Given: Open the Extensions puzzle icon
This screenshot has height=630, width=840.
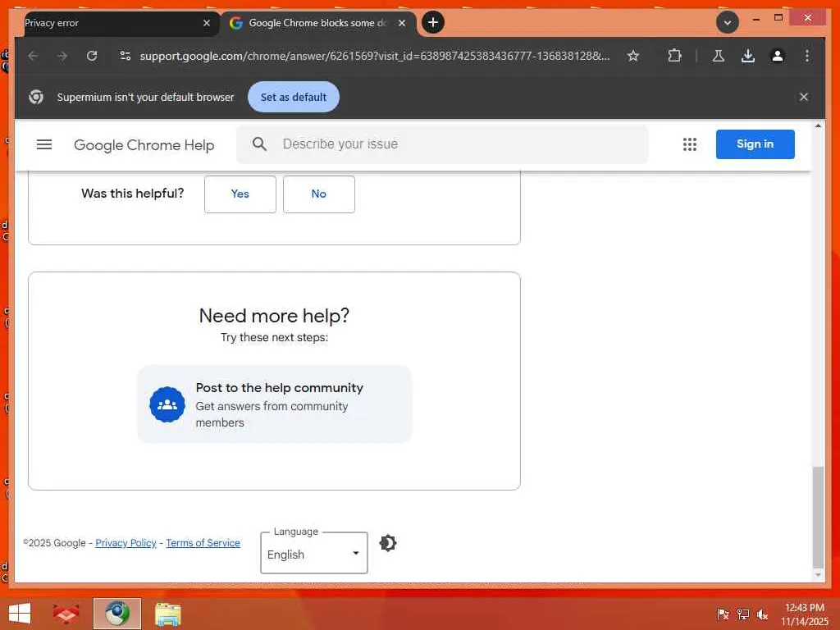Looking at the screenshot, I should [x=674, y=56].
